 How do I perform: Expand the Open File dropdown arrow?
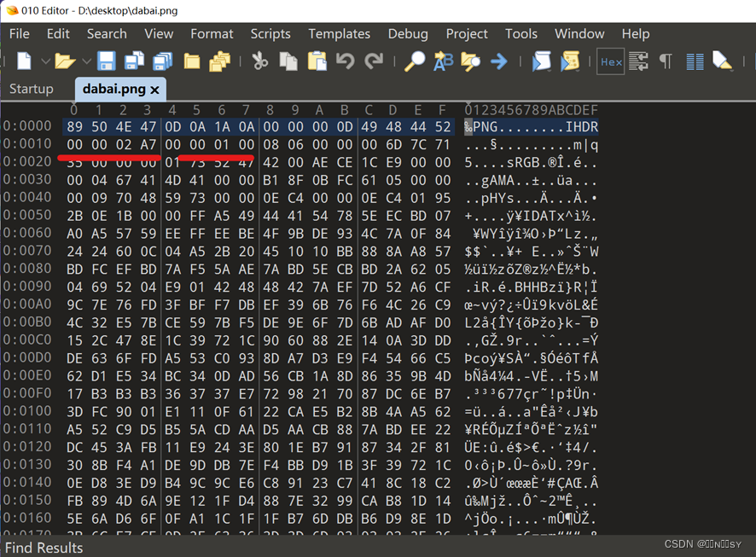point(84,62)
